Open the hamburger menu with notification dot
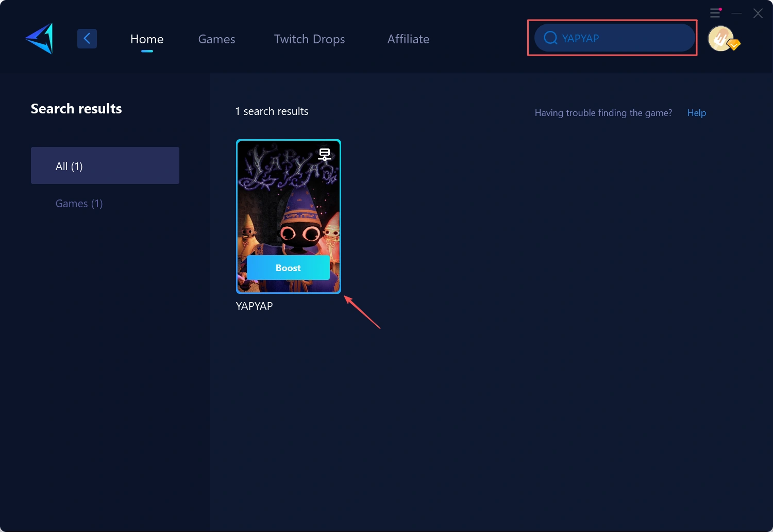The width and height of the screenshot is (773, 532). 715,13
